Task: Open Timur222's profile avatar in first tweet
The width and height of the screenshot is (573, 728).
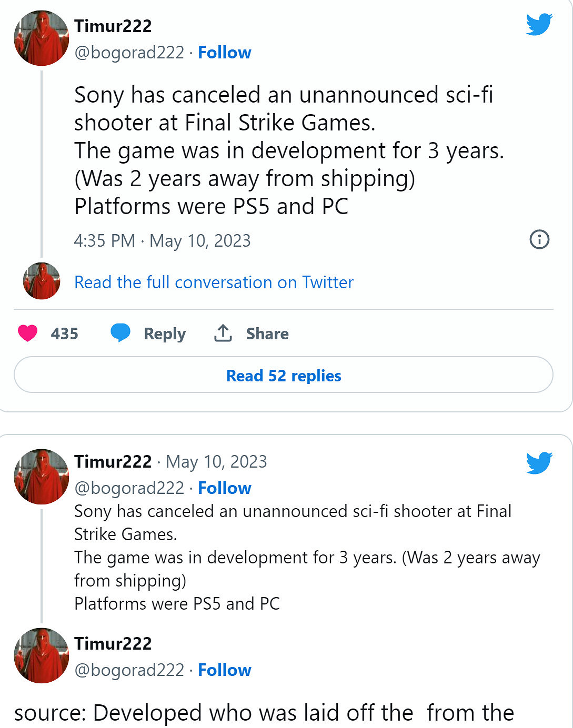Action: coord(41,38)
